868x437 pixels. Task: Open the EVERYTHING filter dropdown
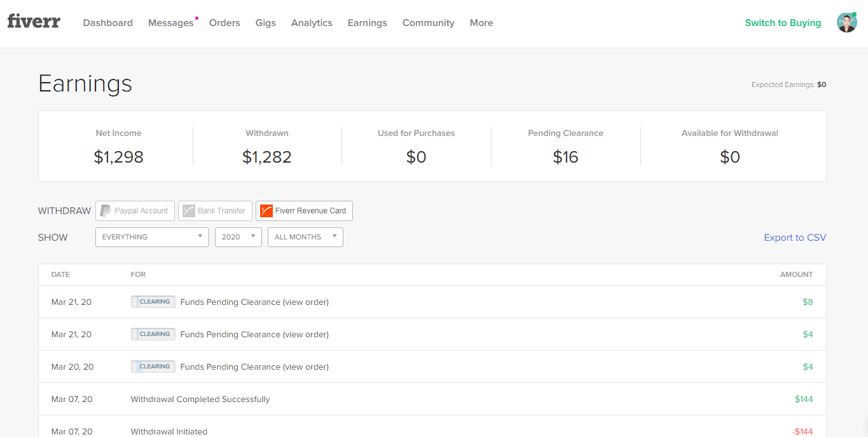[152, 237]
